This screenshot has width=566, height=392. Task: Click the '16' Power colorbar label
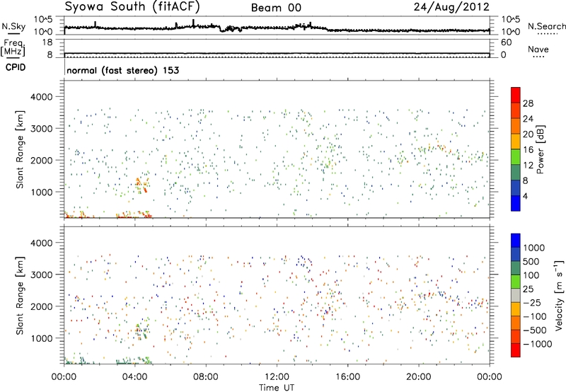click(x=528, y=150)
